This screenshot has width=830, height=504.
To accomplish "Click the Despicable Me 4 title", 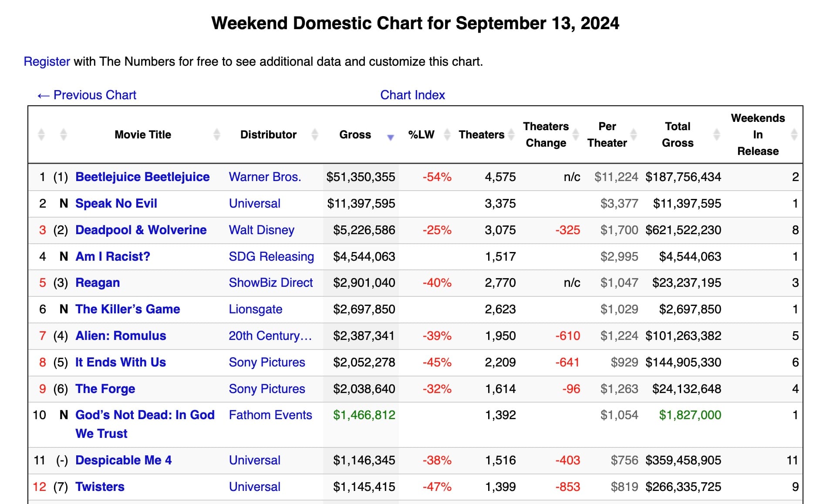I will [124, 460].
